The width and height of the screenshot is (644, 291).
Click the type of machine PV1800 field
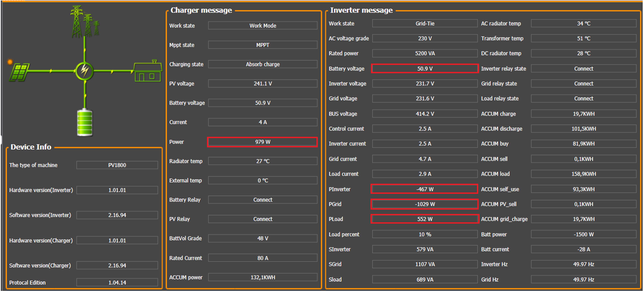117,165
